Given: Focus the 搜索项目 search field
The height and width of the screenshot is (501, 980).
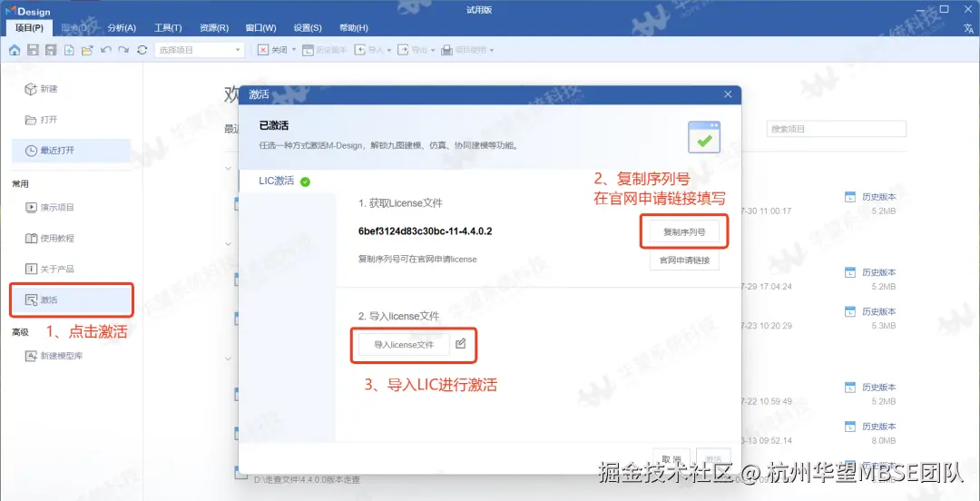Looking at the screenshot, I should 837,129.
